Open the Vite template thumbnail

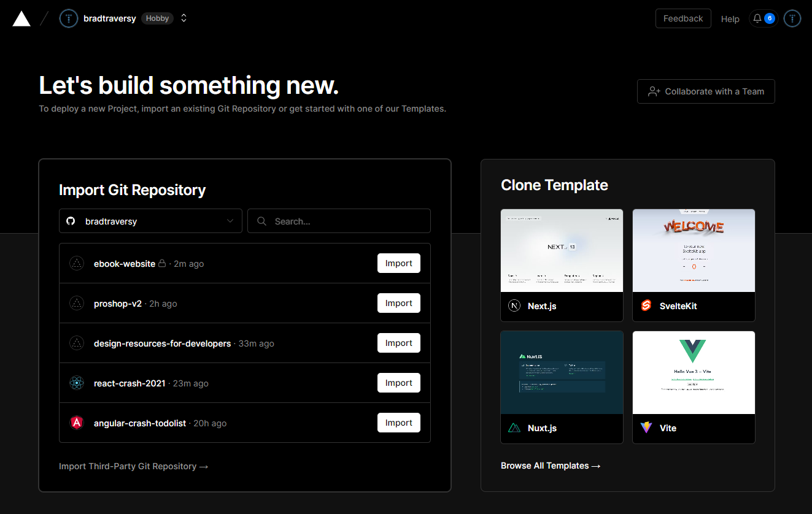coord(694,372)
